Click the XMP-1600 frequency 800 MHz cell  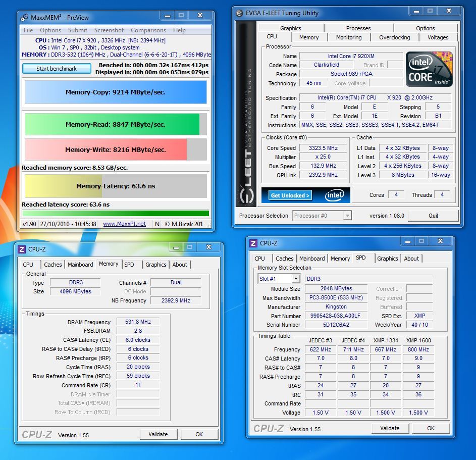click(418, 349)
